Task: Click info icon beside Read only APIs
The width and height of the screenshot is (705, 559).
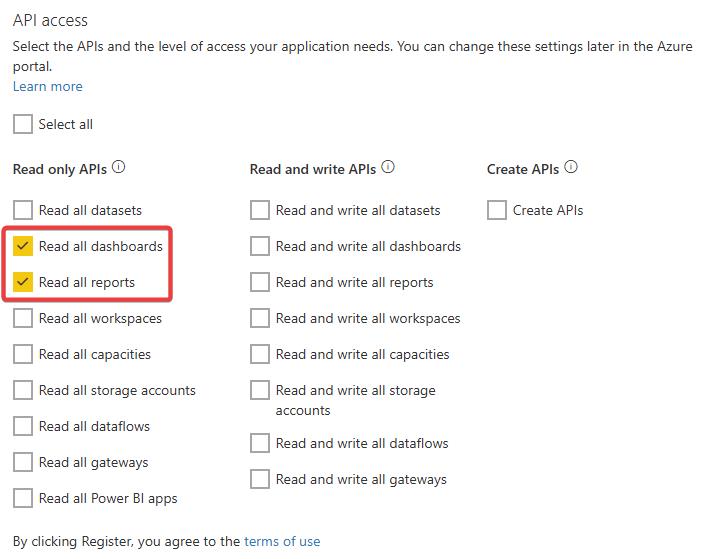Action: click(x=118, y=167)
